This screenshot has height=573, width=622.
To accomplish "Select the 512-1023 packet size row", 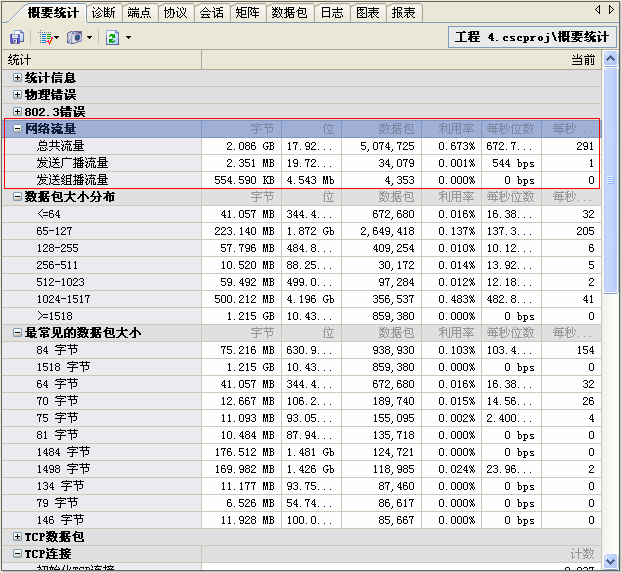I will coord(301,282).
